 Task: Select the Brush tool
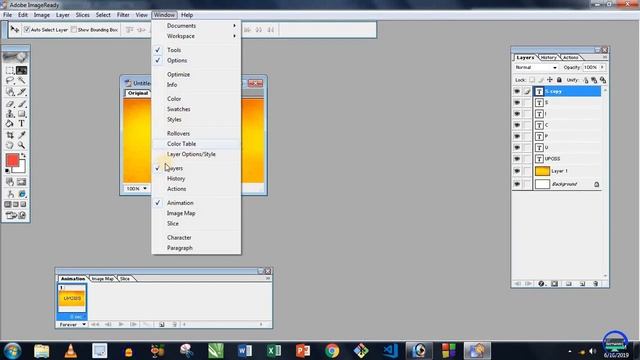(22, 103)
